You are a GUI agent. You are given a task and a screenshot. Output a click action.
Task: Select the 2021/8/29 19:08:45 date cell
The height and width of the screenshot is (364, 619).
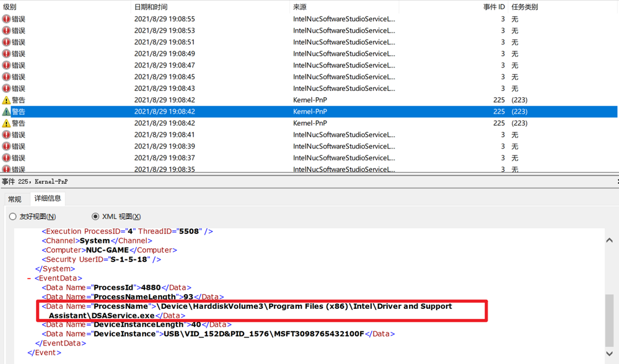pos(165,77)
